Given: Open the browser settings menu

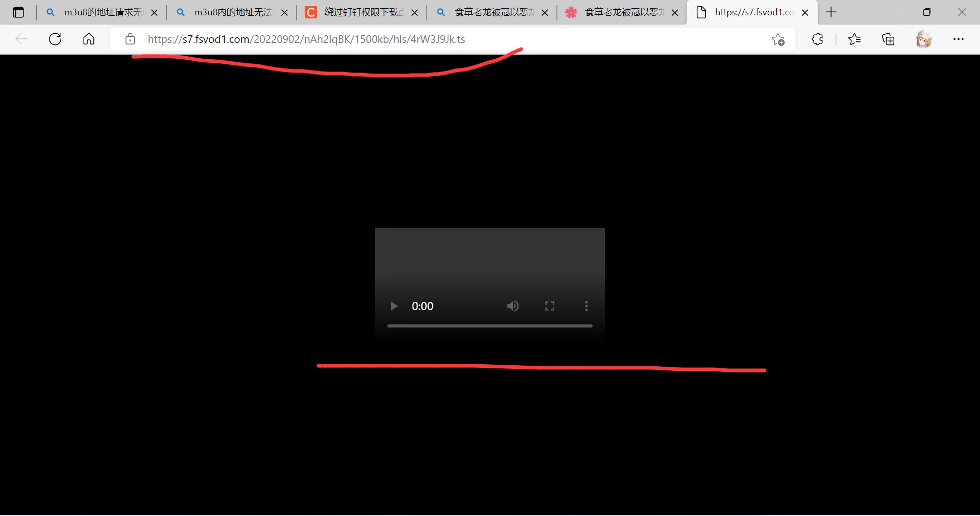Looking at the screenshot, I should [960, 39].
